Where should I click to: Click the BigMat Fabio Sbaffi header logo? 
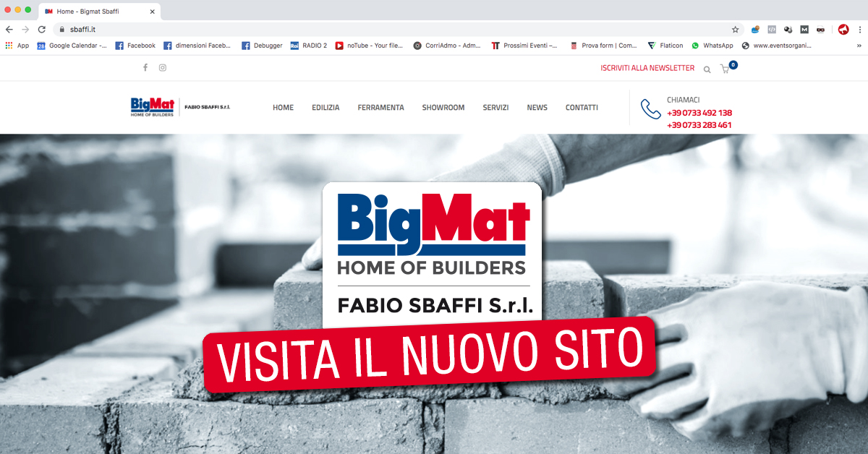point(180,107)
